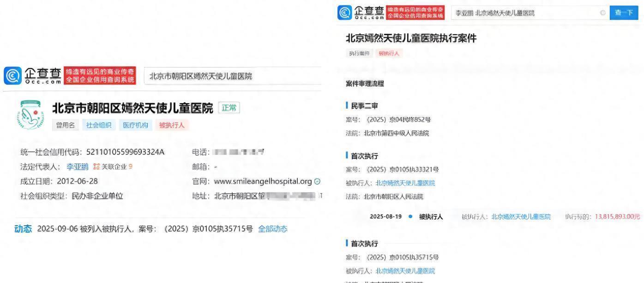Click the 动态 label in left page
The width and height of the screenshot is (644, 283).
click(23, 229)
